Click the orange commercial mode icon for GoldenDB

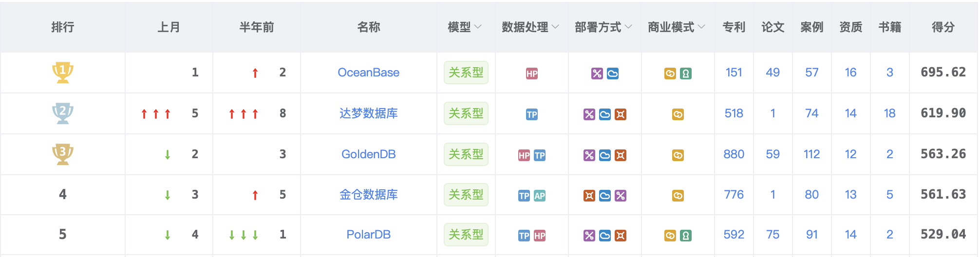coord(678,155)
